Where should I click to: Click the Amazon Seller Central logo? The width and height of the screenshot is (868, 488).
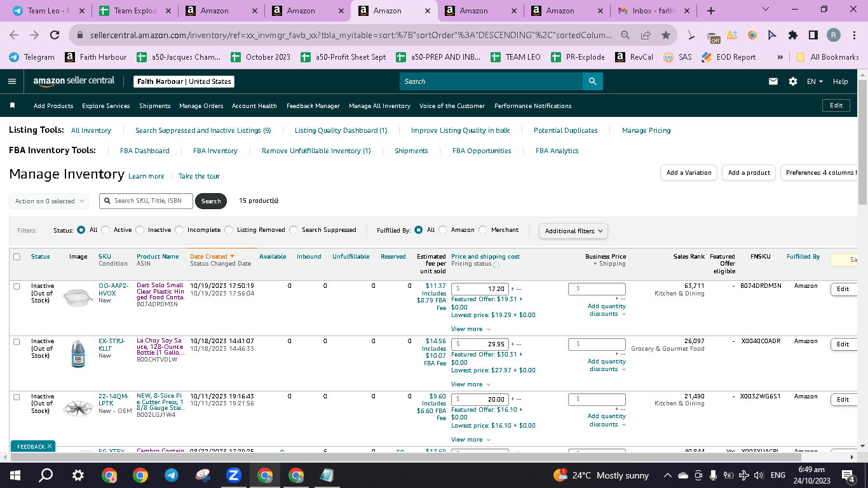74,81
